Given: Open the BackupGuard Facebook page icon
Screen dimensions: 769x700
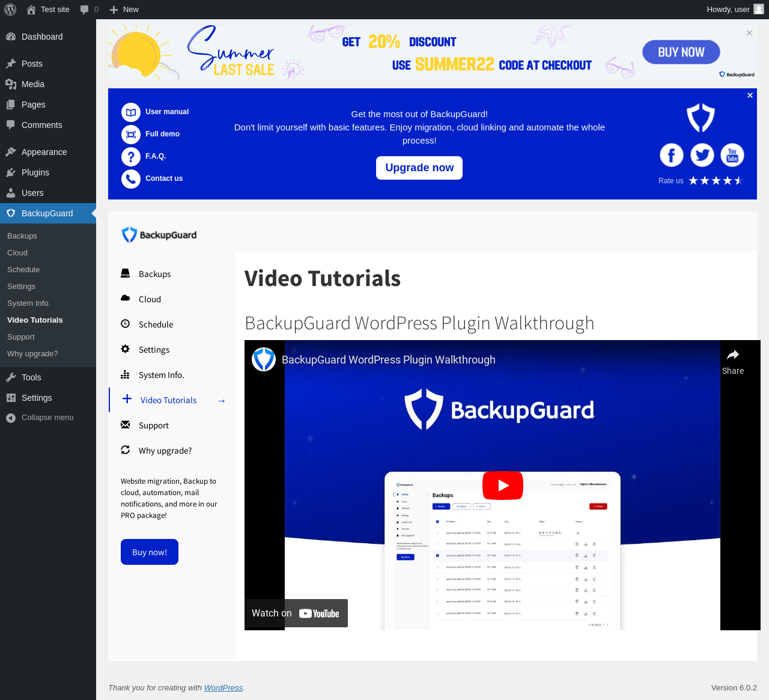Looking at the screenshot, I should click(672, 156).
